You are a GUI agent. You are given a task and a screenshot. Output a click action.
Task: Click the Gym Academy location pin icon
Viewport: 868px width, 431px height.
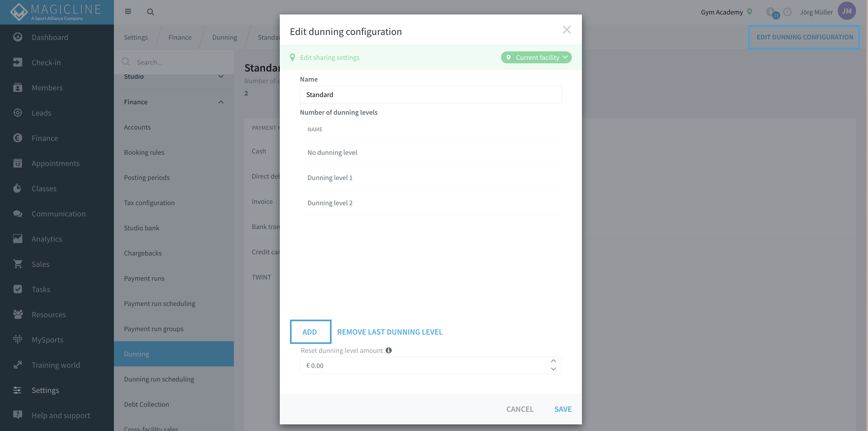(749, 12)
